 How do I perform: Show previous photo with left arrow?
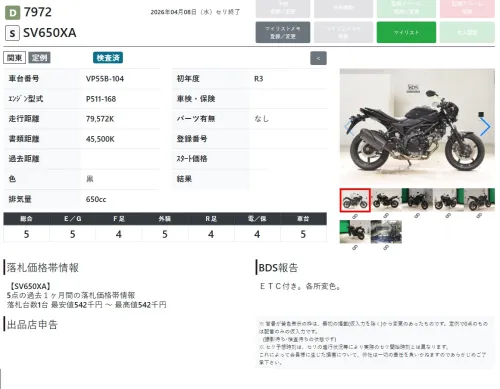coord(349,127)
